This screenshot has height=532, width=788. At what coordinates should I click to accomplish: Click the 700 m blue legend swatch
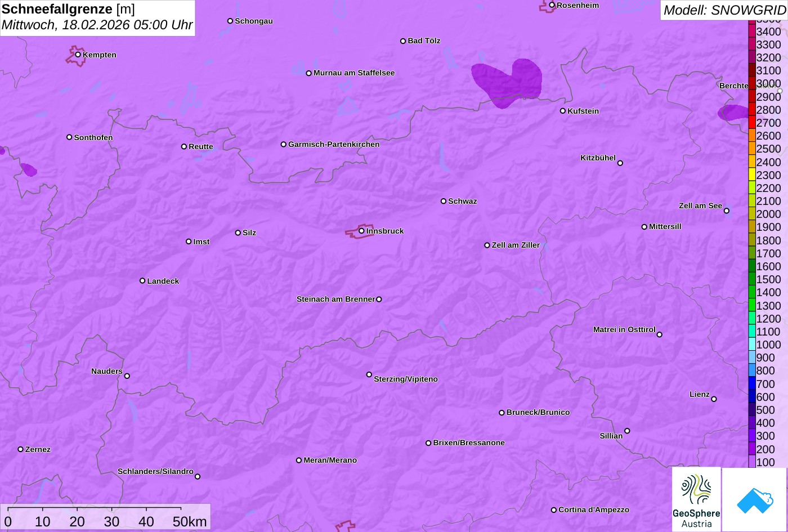(751, 383)
